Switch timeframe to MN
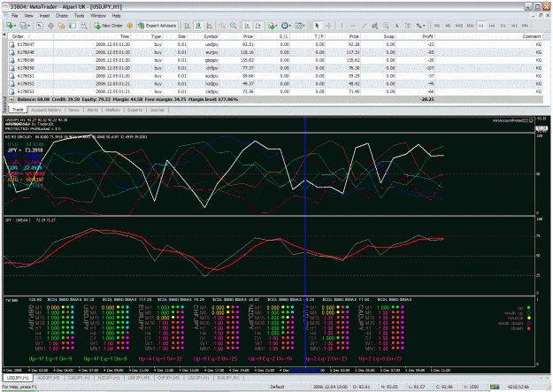 click(526, 26)
